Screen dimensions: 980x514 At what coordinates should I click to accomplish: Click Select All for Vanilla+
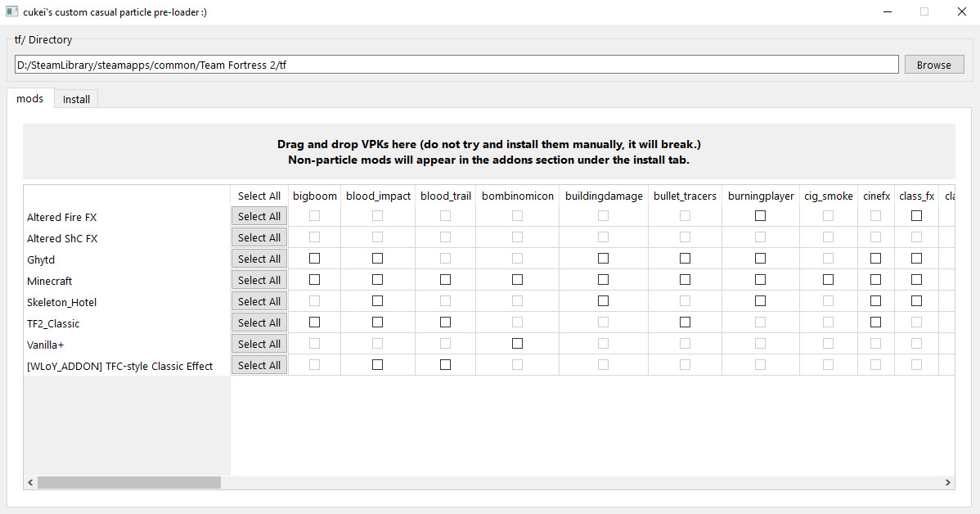coord(259,343)
